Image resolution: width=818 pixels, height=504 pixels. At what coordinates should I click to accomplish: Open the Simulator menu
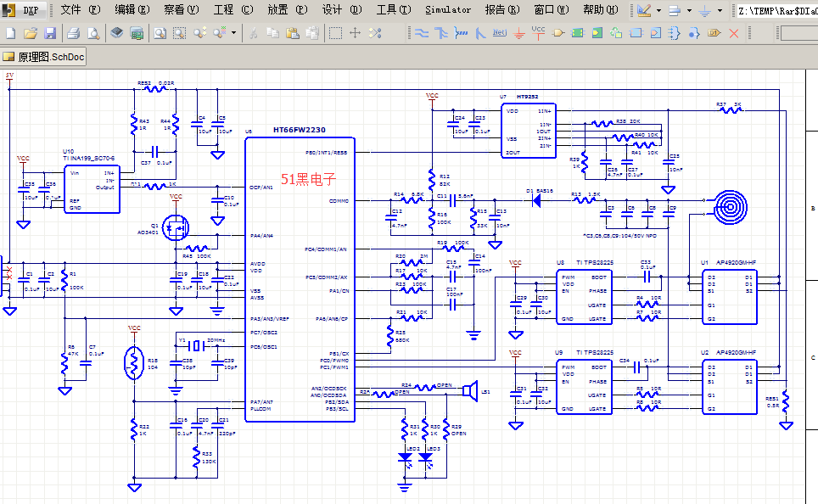tap(448, 10)
